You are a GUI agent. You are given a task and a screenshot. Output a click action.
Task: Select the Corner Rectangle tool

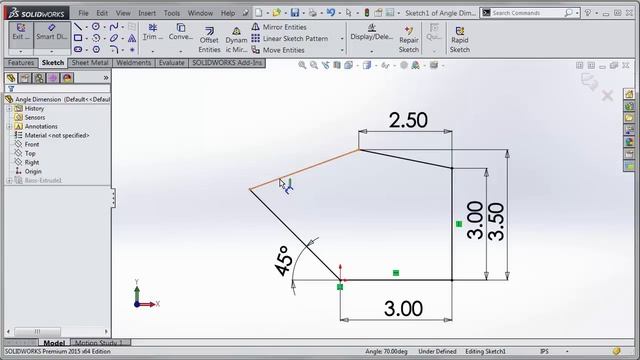tap(78, 38)
